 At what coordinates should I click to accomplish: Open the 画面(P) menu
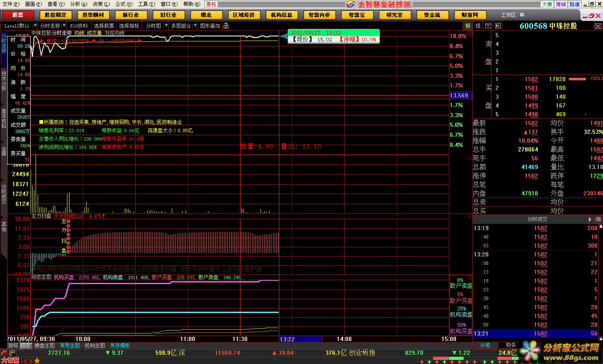point(33,4)
